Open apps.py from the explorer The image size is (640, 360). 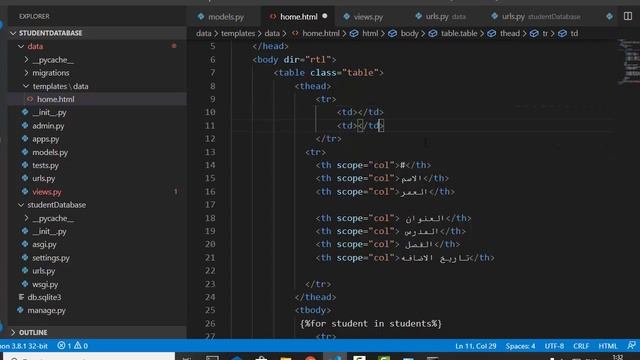coord(45,139)
